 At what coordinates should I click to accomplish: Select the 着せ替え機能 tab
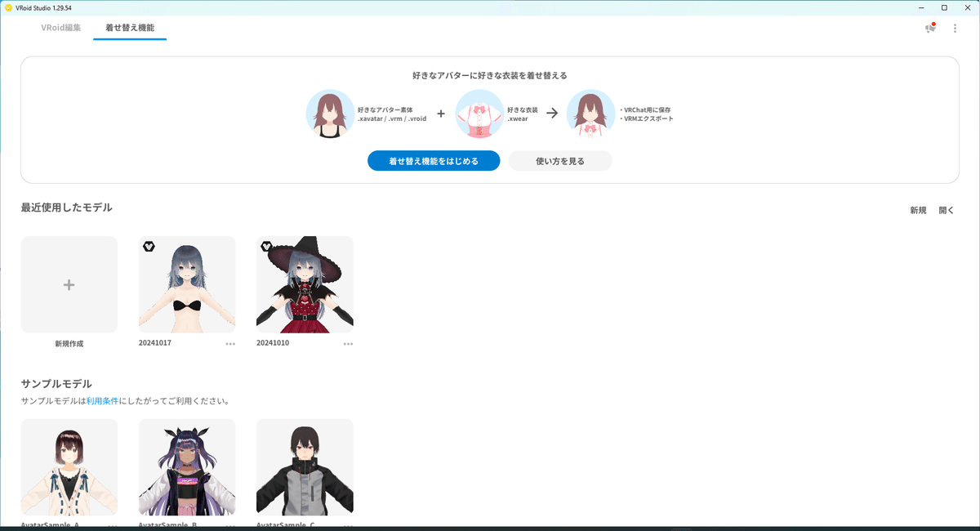point(130,28)
